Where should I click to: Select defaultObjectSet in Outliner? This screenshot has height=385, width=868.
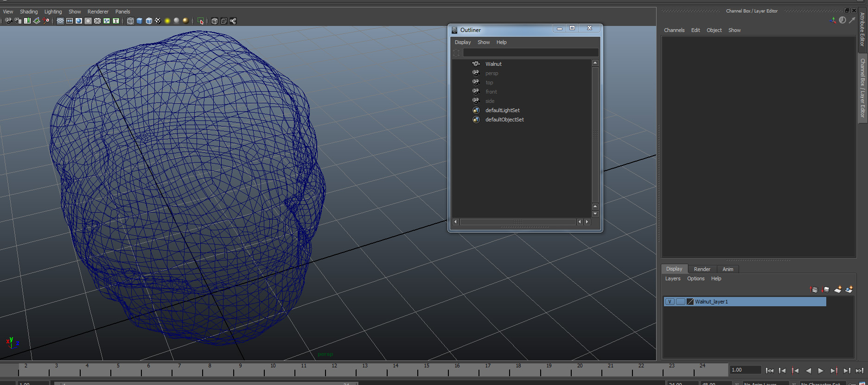click(504, 120)
